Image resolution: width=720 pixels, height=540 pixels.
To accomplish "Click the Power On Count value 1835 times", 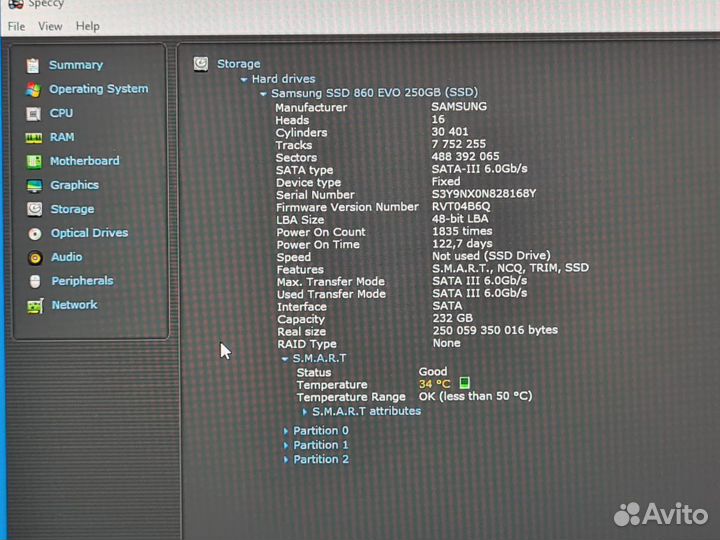I will click(x=462, y=231).
